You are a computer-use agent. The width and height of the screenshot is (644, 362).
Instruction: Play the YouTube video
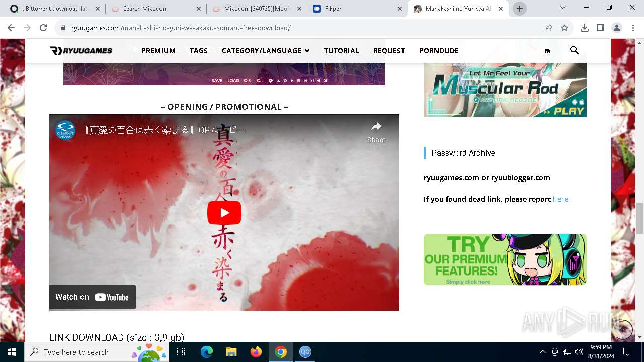click(224, 213)
